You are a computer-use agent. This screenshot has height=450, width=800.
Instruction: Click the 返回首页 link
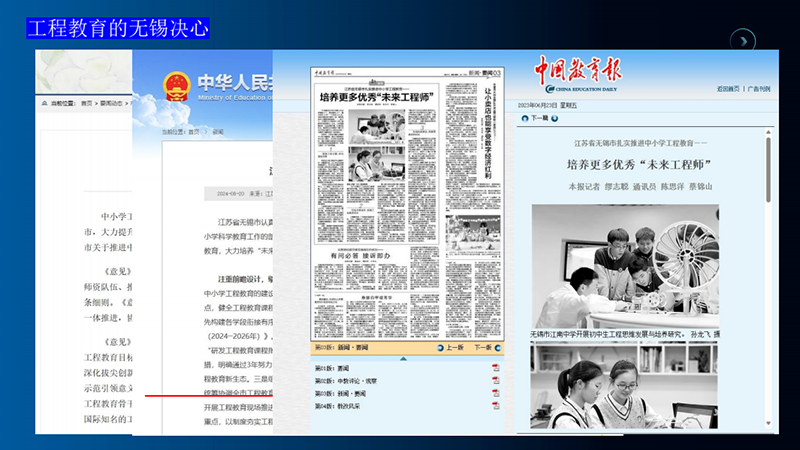click(728, 89)
